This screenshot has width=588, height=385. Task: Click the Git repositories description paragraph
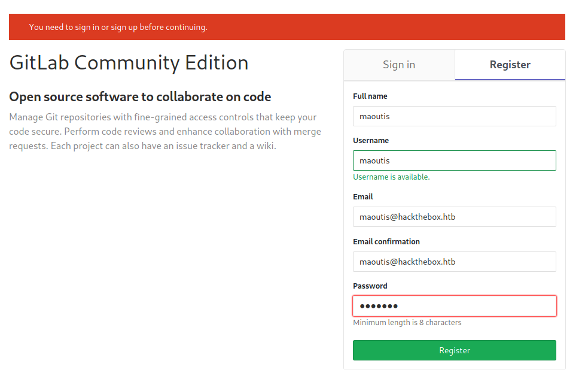tap(164, 131)
